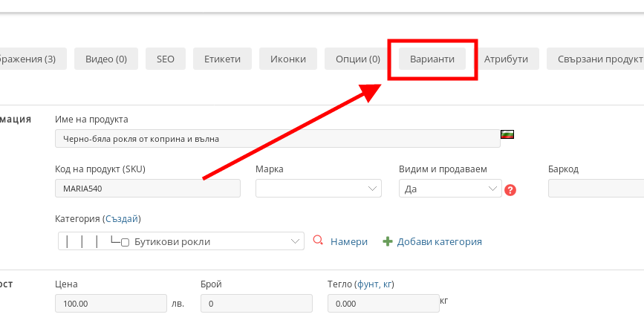Click the фунт weight unit link
644x323 pixels.
(368, 284)
